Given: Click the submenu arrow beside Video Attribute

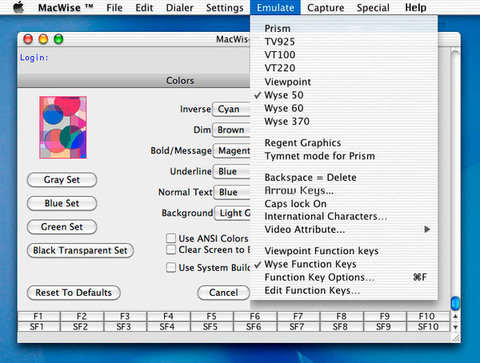Looking at the screenshot, I should 427,229.
